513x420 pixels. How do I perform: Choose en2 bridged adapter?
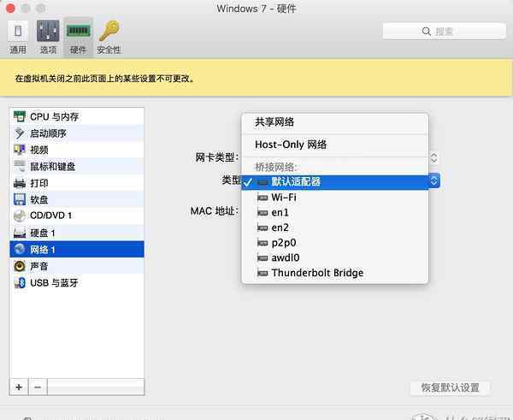click(x=335, y=228)
